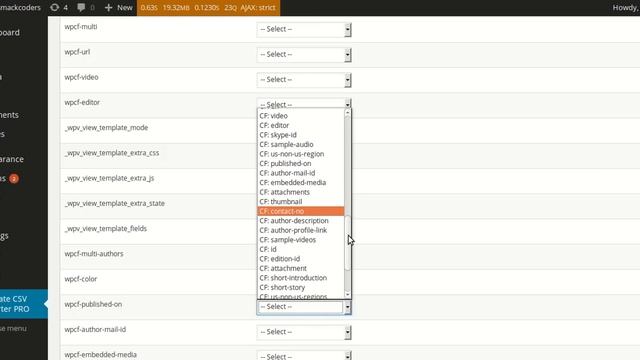Choose CF: published-on option
The width and height of the screenshot is (640, 360).
click(x=301, y=163)
